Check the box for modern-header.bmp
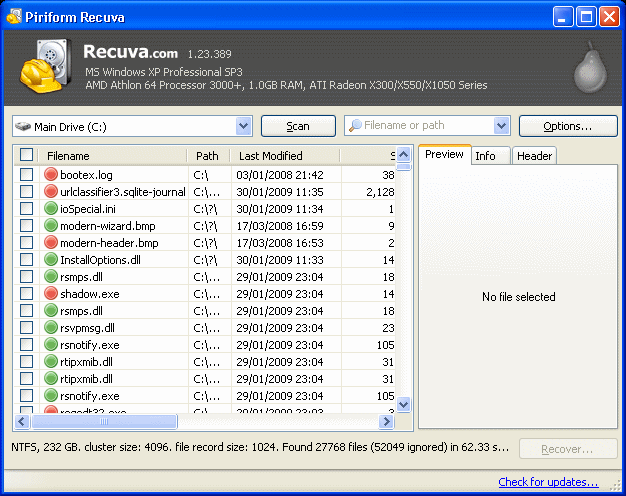 [x=26, y=242]
